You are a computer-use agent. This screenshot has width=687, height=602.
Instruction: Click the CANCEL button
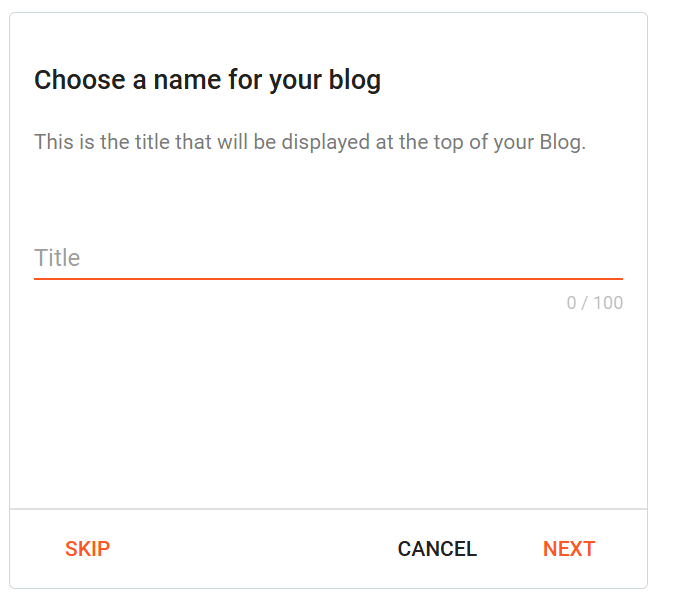coord(437,549)
